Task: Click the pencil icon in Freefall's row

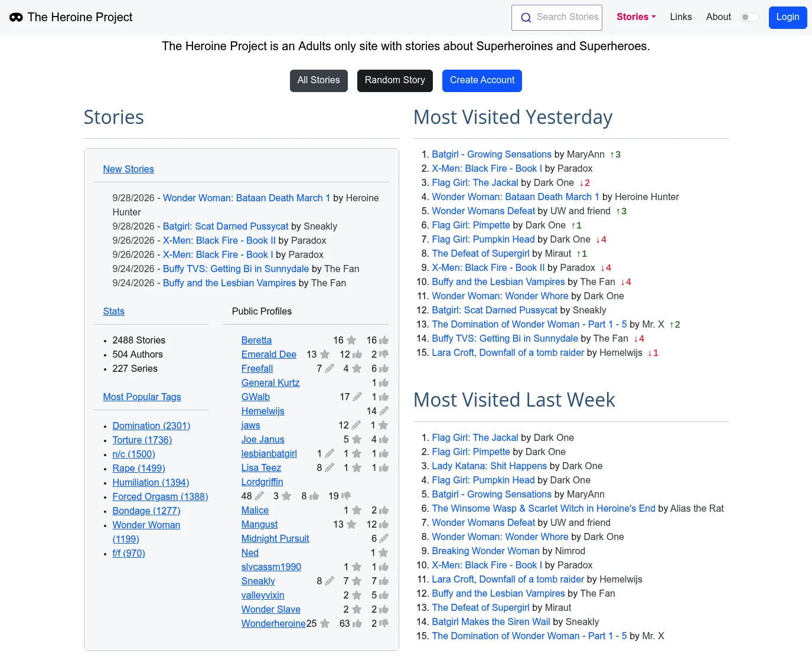Action: click(330, 369)
